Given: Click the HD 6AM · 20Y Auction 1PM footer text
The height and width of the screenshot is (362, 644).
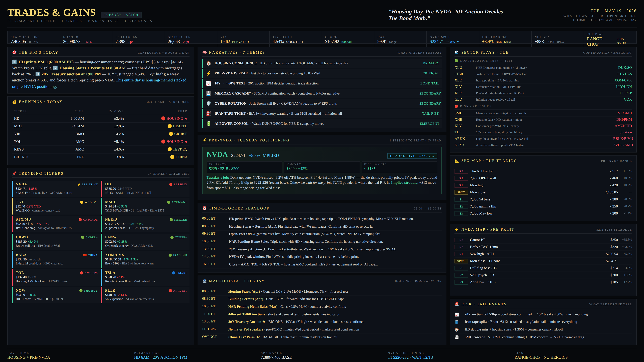Looking at the screenshot, I should coord(160,357).
